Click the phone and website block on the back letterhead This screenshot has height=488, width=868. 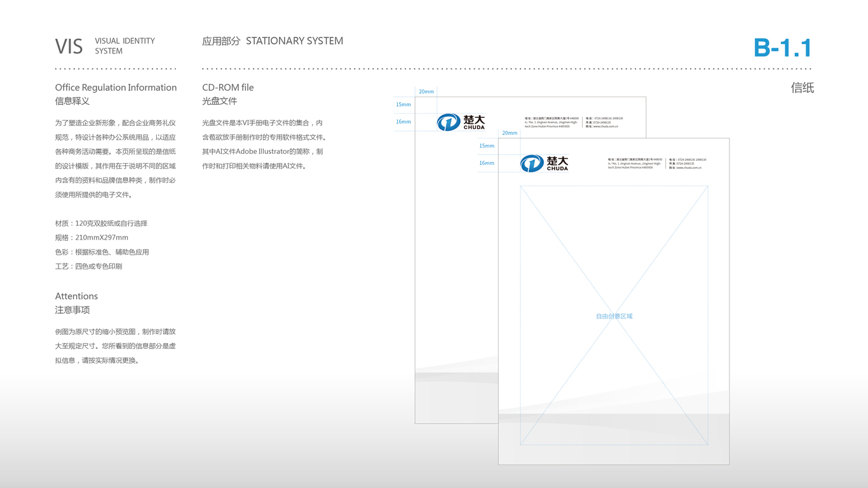click(604, 122)
